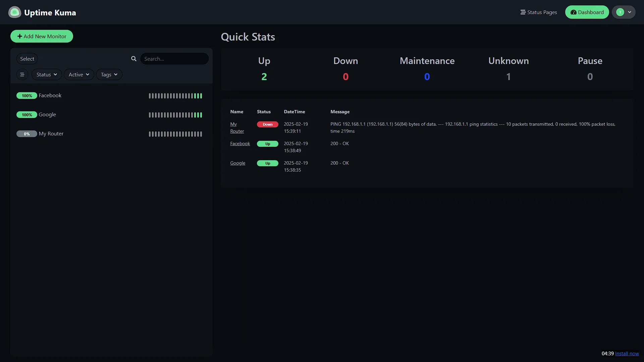Click the My Router 0% uptime badge
This screenshot has height=362, width=644.
tap(27, 134)
